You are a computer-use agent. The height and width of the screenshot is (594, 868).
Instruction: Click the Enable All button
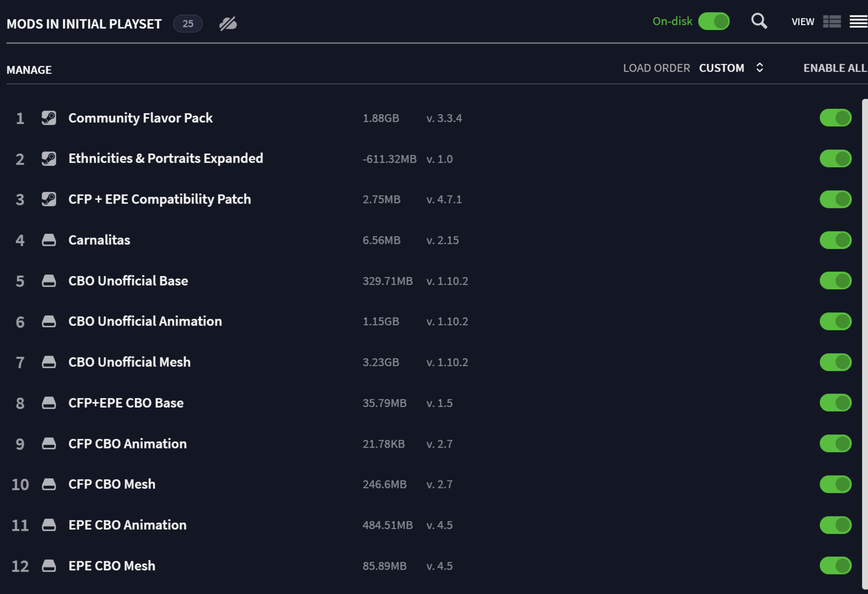pyautogui.click(x=835, y=68)
